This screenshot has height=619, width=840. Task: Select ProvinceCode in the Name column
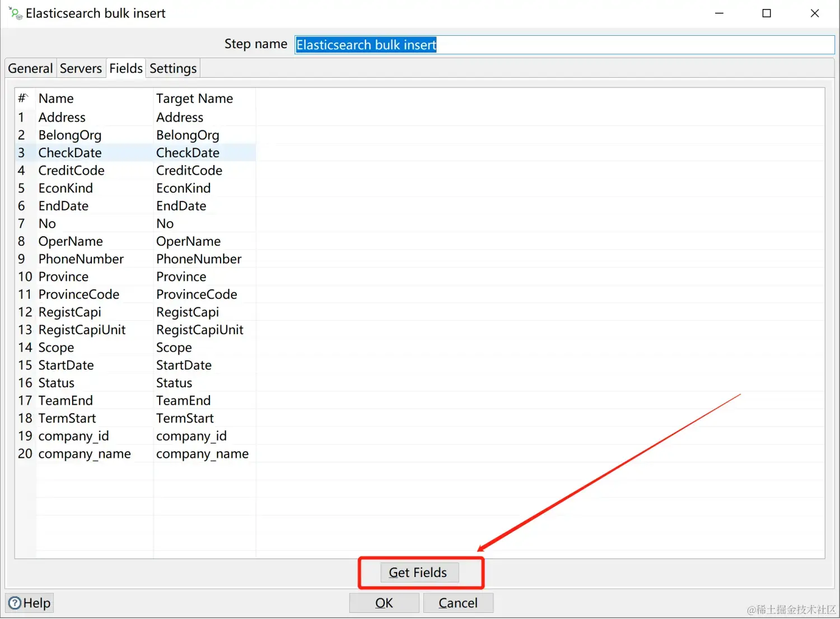pyautogui.click(x=95, y=294)
